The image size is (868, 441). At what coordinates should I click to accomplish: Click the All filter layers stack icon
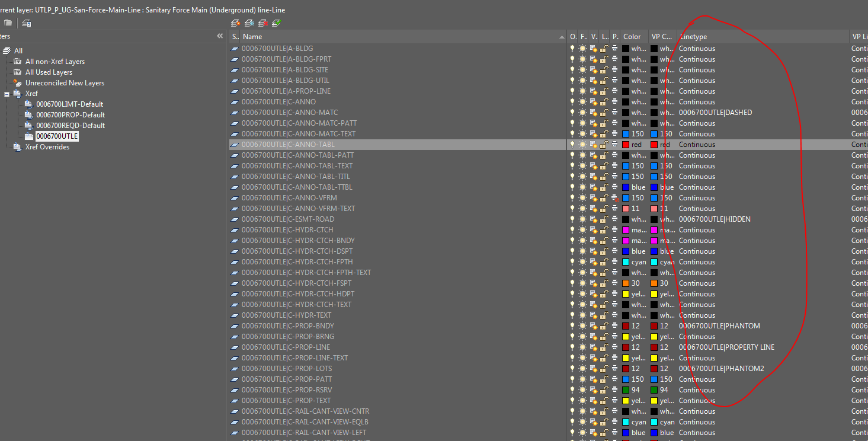[x=7, y=51]
